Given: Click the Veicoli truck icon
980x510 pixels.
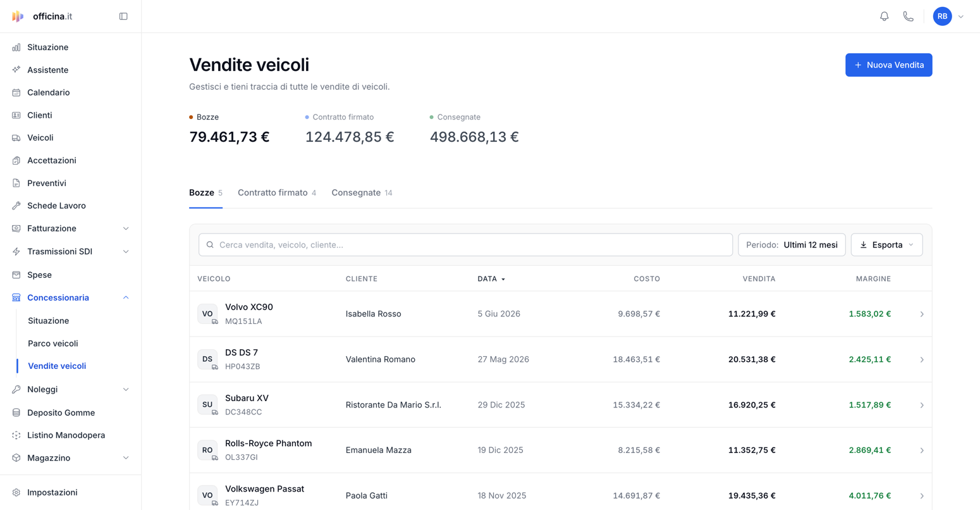Looking at the screenshot, I should tap(16, 138).
